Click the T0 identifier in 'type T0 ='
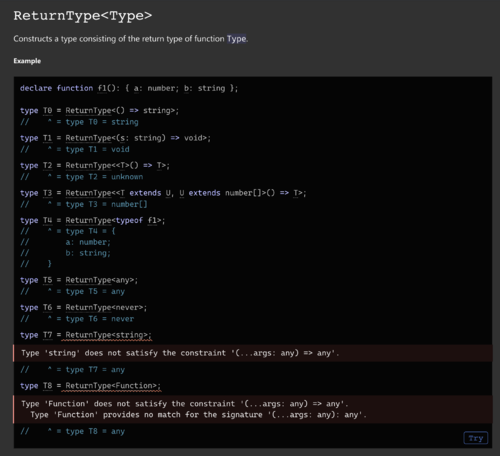Viewport: 500px width, 456px height. tap(48, 110)
